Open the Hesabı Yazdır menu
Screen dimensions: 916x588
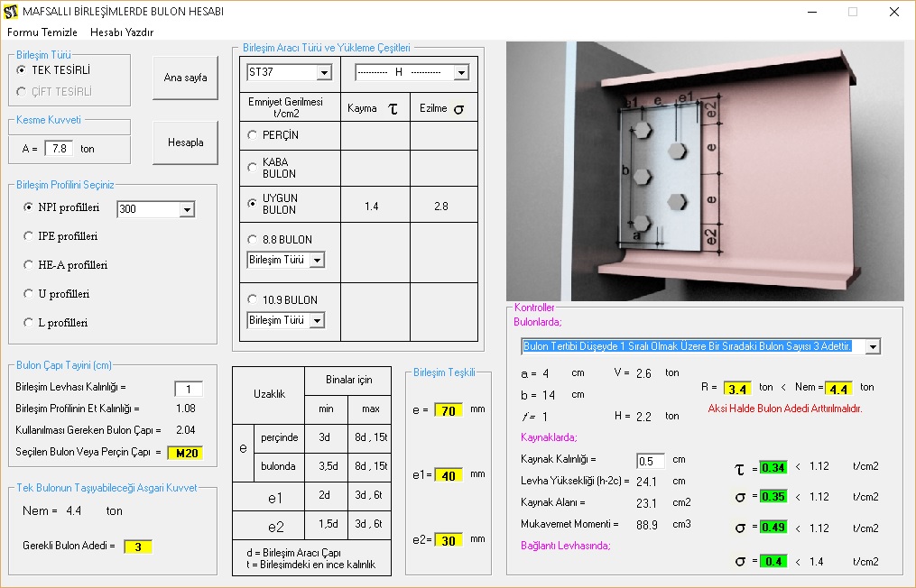click(x=122, y=32)
